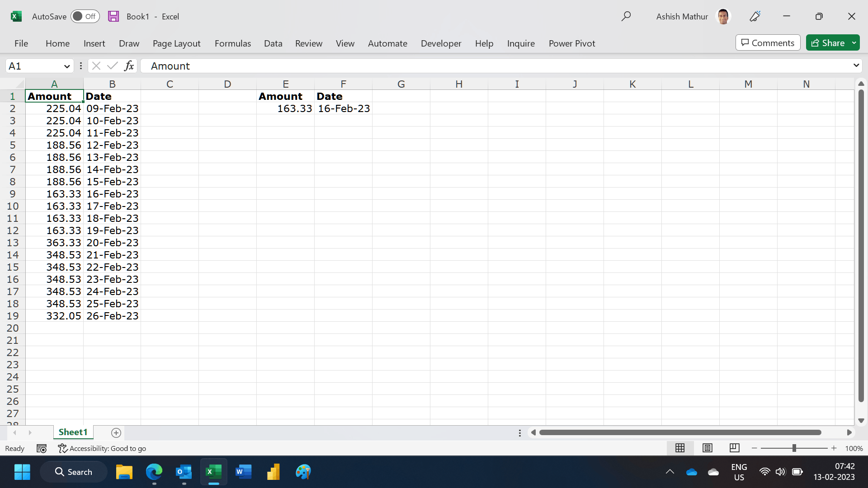Screen dimensions: 868x488
Task: Select column E header
Action: pyautogui.click(x=286, y=84)
